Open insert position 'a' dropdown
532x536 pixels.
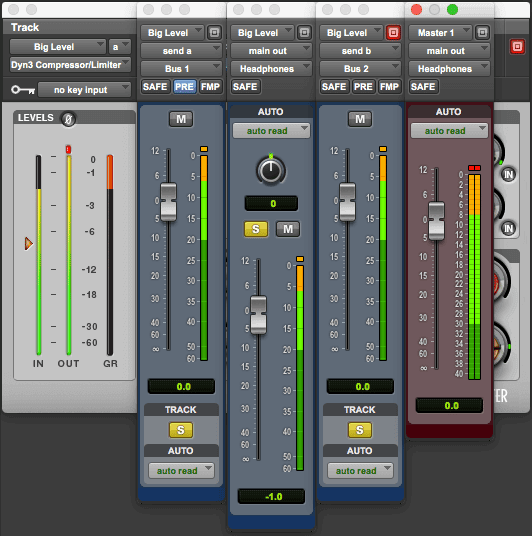pos(120,46)
